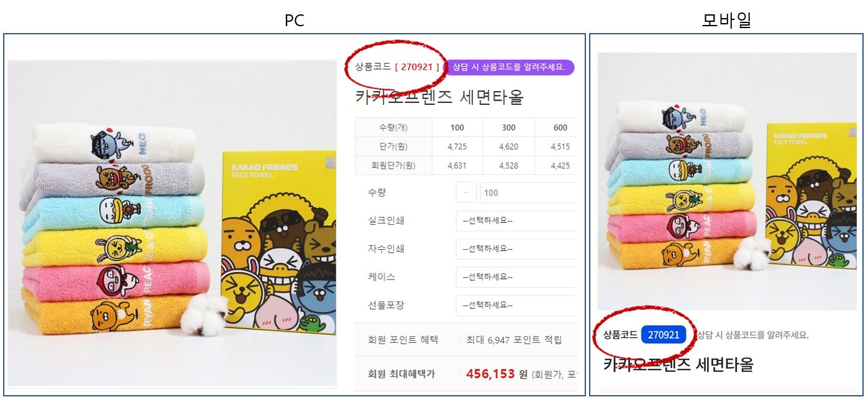Open the 실크인쇄 dropdown
The width and height of the screenshot is (868, 402).
tap(517, 220)
